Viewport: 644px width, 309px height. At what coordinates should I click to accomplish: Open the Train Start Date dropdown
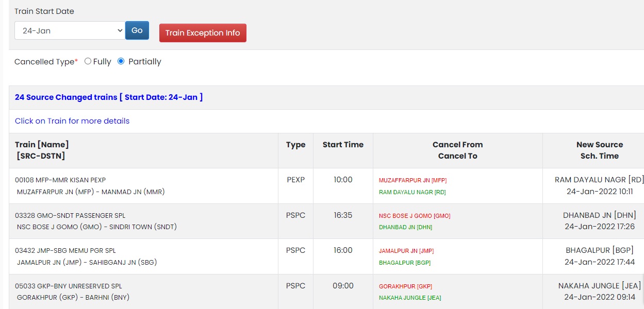tap(70, 30)
